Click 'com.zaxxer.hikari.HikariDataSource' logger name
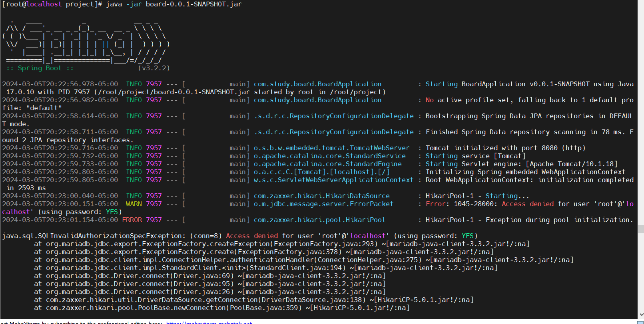Screen dimensions: 644x324 tap(322, 196)
